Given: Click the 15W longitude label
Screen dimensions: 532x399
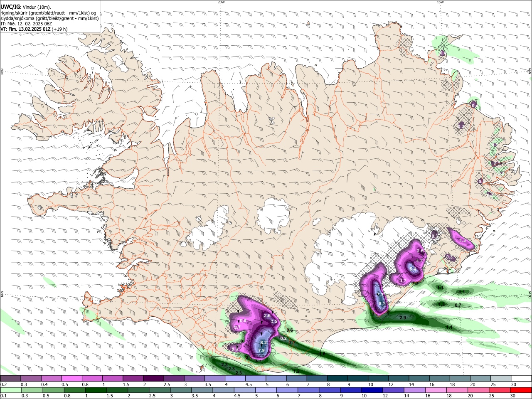Looking at the screenshot, I should point(440,2).
